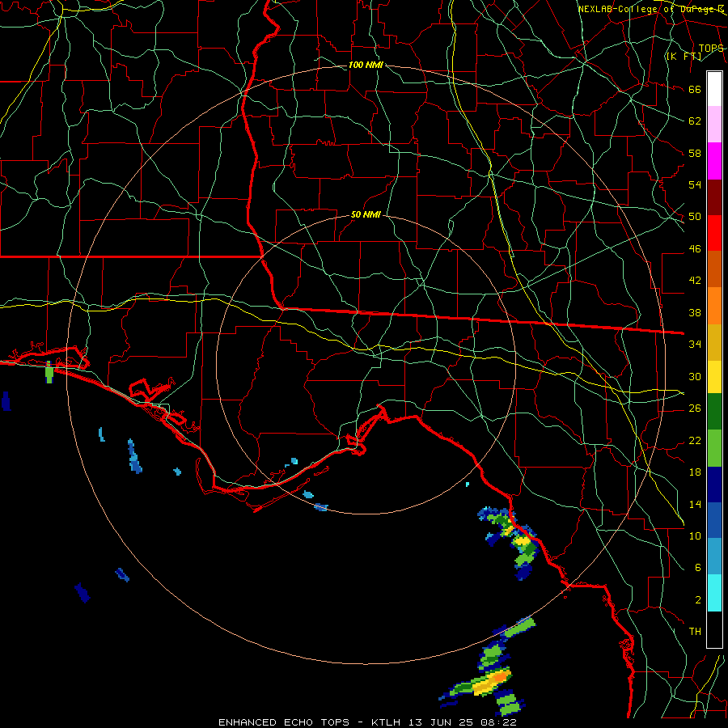Click the 'TH' legend label
Image resolution: width=728 pixels, height=728 pixels.
[x=695, y=631]
